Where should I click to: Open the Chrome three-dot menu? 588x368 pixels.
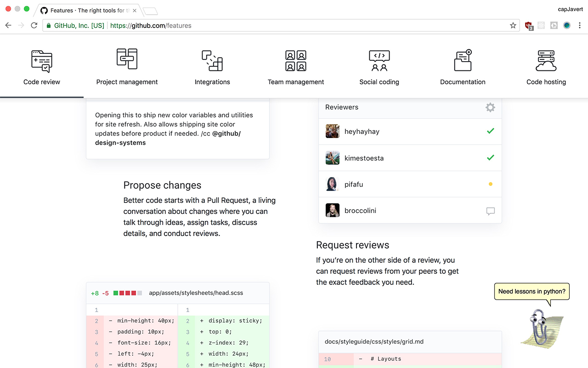580,25
